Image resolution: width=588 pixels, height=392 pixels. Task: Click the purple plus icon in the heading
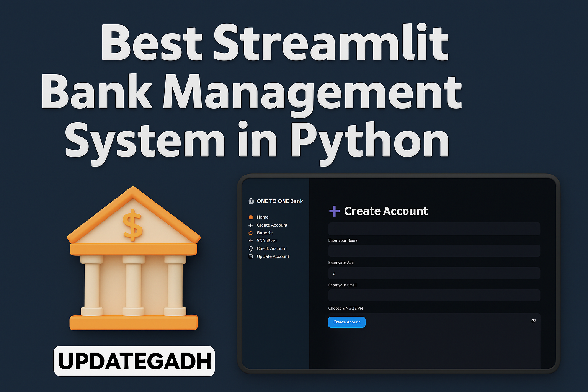click(x=334, y=211)
